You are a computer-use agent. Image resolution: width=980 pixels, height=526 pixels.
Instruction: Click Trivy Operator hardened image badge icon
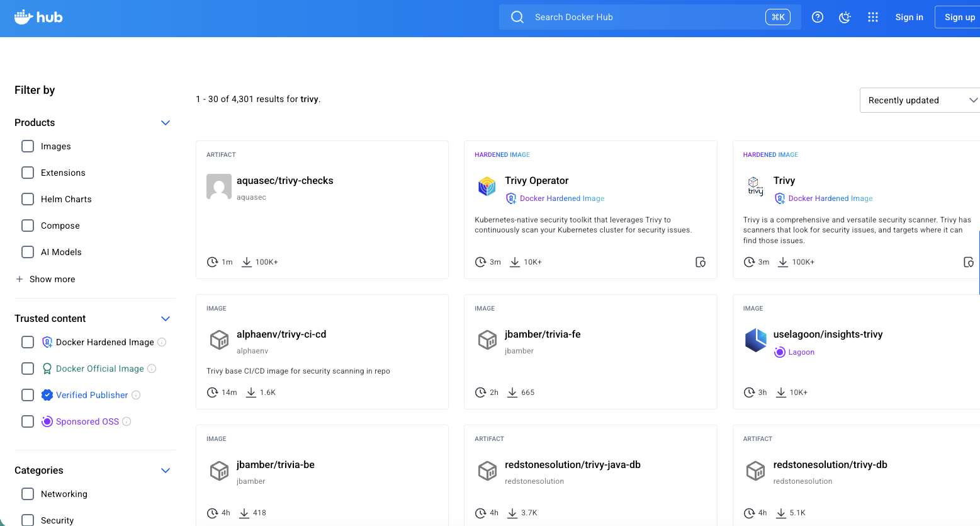511,198
